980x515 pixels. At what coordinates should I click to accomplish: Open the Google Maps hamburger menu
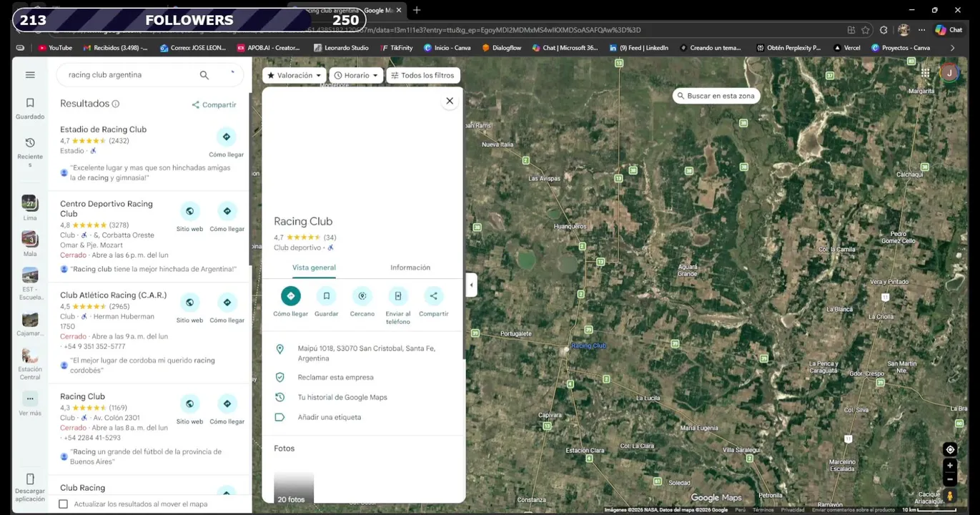point(30,74)
